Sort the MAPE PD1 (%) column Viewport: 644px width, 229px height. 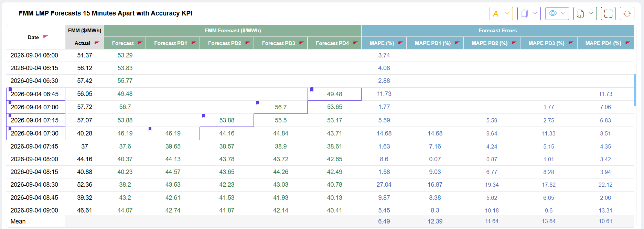point(457,43)
